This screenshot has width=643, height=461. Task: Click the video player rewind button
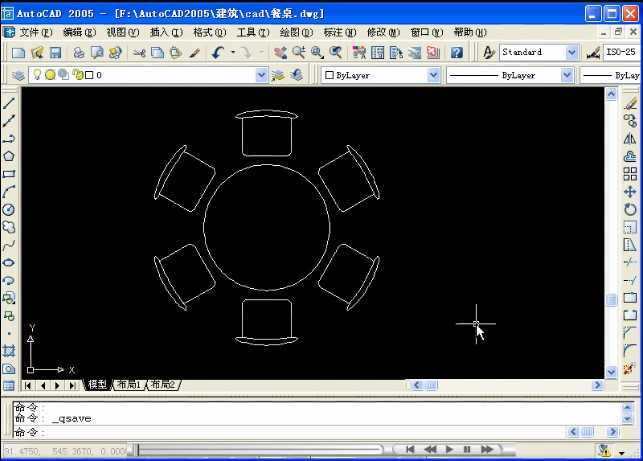430,450
